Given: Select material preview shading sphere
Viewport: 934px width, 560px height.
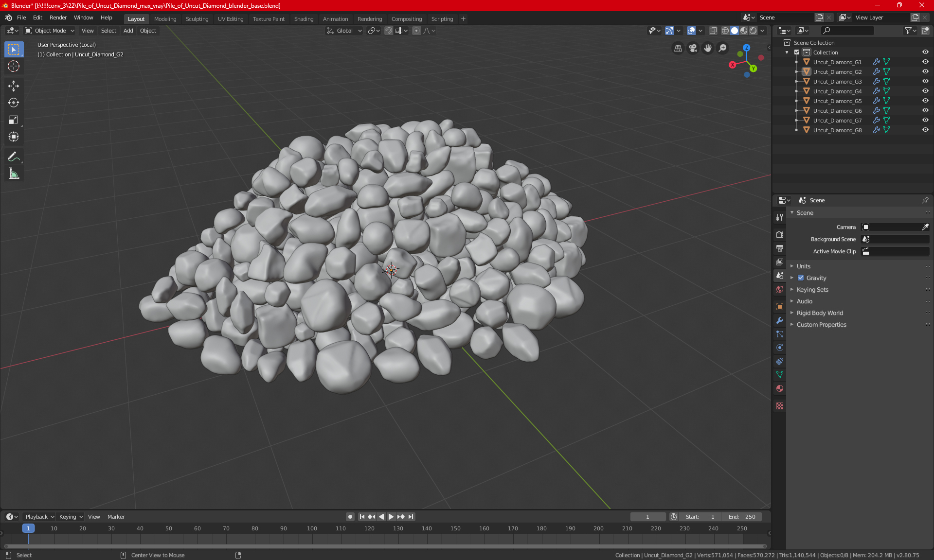Looking at the screenshot, I should tap(744, 31).
